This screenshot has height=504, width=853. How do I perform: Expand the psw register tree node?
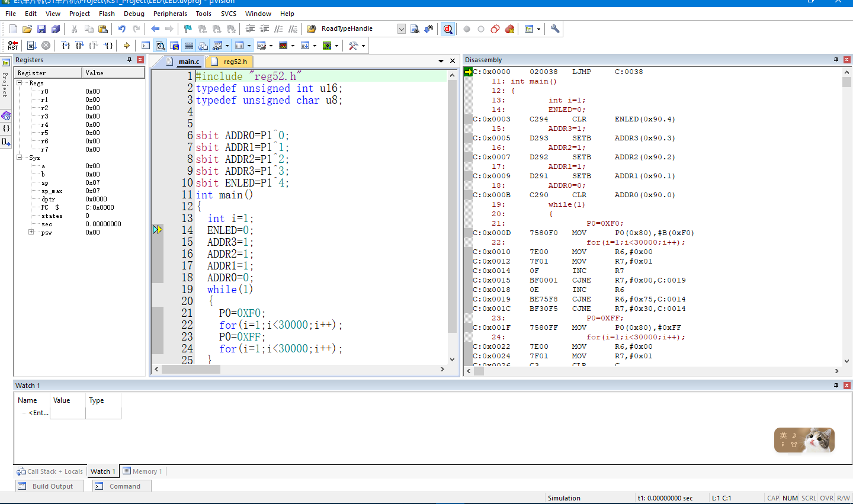pyautogui.click(x=31, y=232)
